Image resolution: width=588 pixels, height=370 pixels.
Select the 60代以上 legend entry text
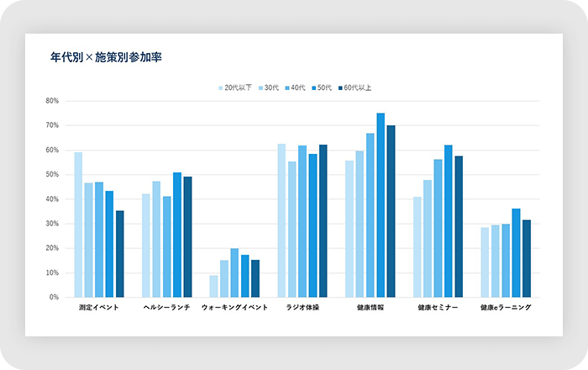(358, 87)
